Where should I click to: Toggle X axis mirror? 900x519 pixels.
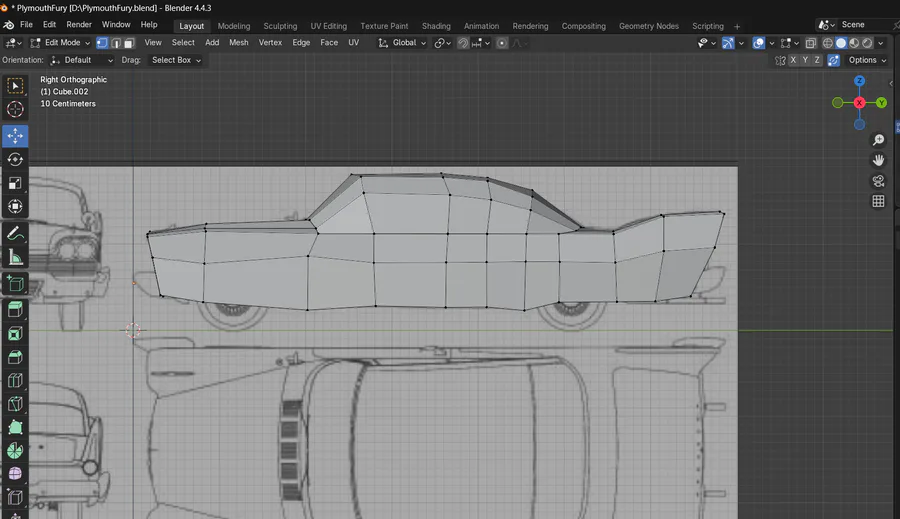pos(793,60)
